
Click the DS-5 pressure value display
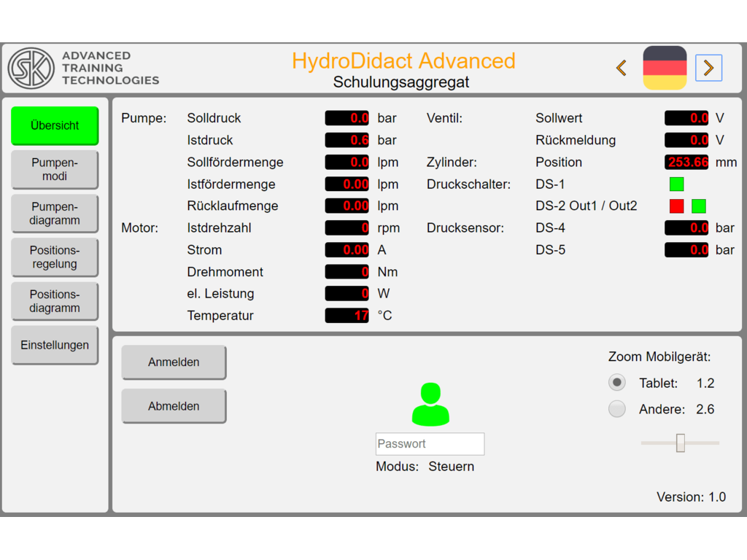[686, 249]
